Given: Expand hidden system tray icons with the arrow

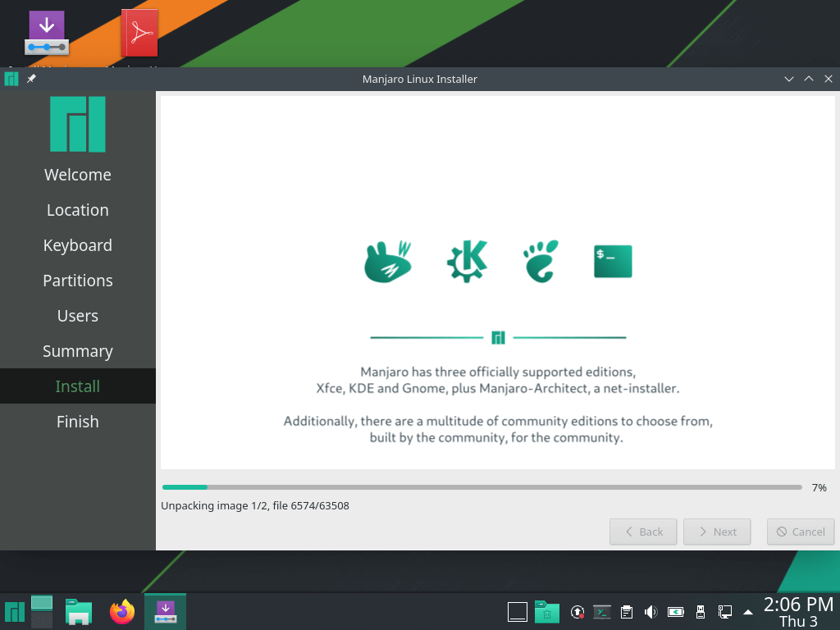Looking at the screenshot, I should click(x=747, y=611).
